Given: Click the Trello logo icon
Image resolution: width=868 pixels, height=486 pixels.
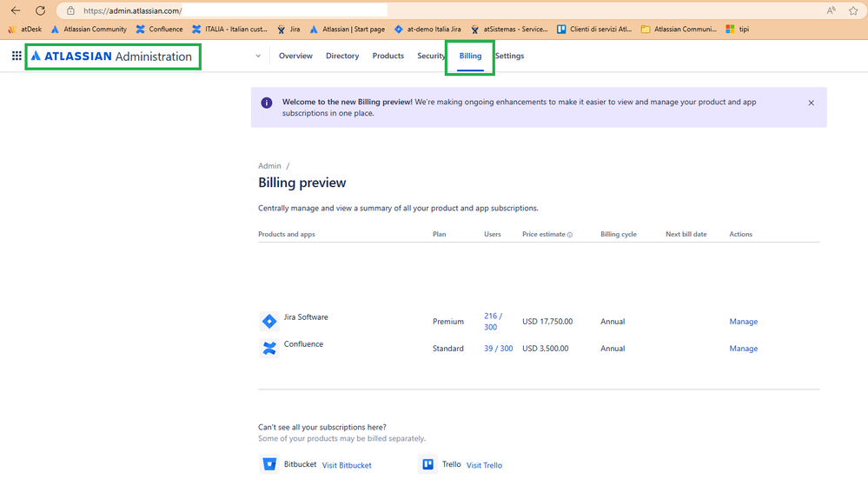Looking at the screenshot, I should point(427,464).
